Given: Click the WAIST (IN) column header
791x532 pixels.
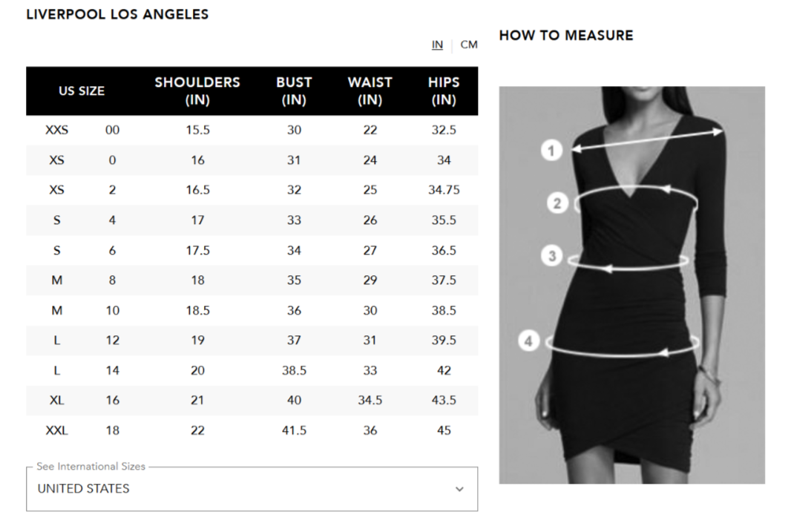Looking at the screenshot, I should coord(370,91).
